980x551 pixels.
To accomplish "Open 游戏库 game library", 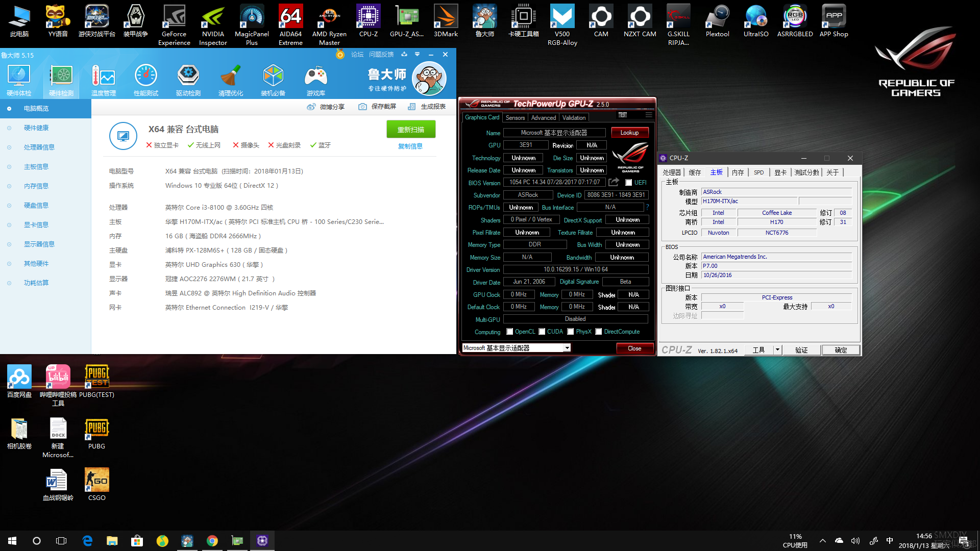I will [x=316, y=81].
